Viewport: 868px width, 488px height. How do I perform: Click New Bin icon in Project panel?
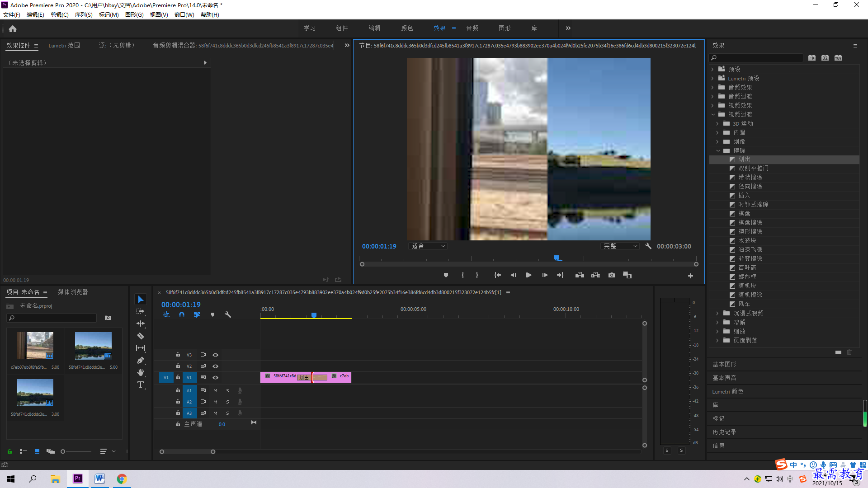pos(108,318)
